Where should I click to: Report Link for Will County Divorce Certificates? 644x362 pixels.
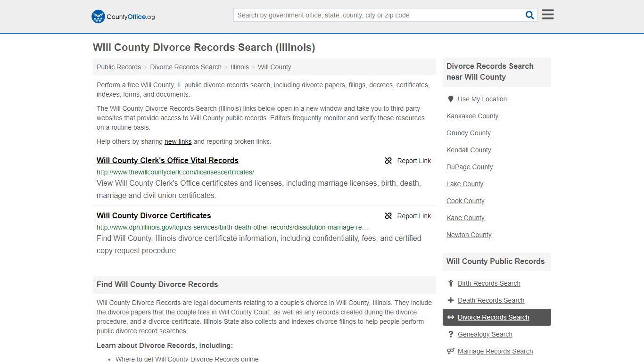pyautogui.click(x=408, y=216)
